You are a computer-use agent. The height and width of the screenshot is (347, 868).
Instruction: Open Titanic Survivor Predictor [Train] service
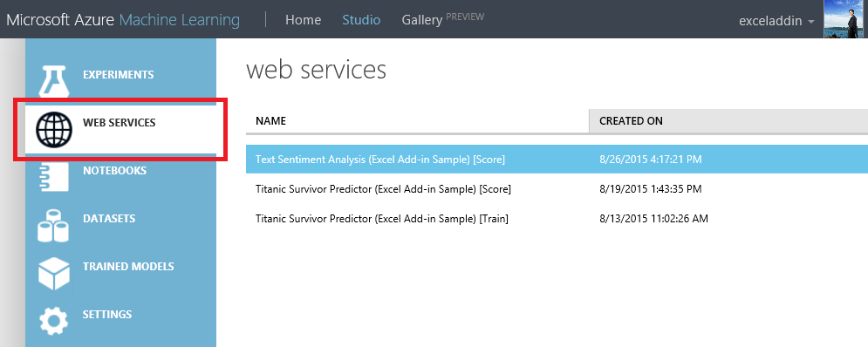point(382,219)
